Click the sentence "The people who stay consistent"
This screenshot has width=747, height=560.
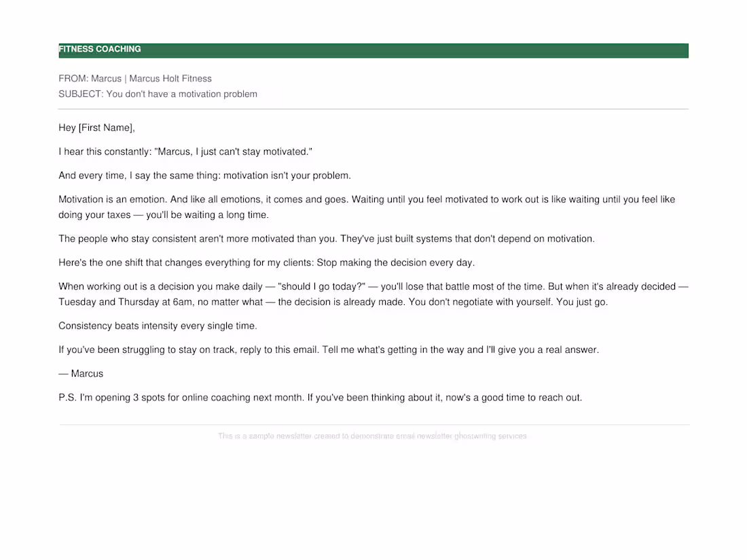(x=327, y=239)
